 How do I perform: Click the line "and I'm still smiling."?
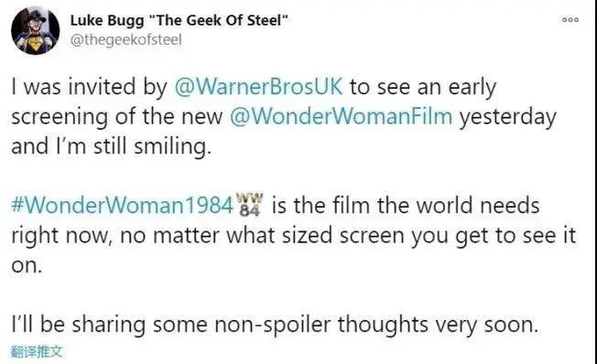[x=111, y=147]
